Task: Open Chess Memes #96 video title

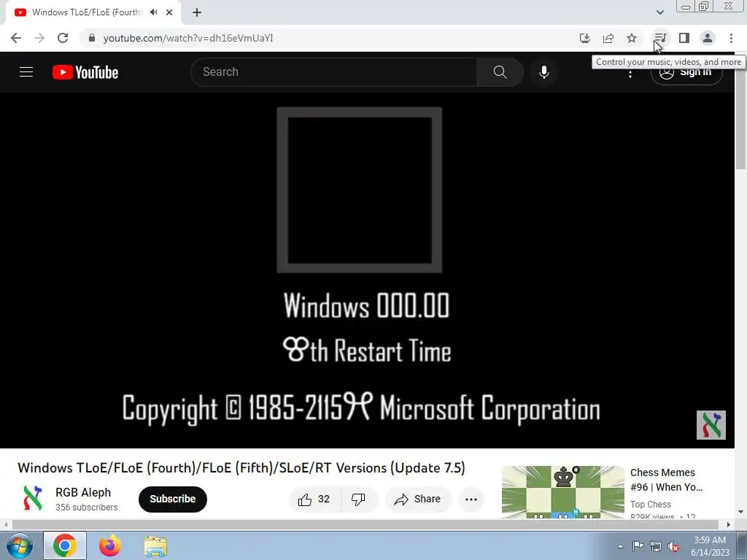Action: pos(666,480)
